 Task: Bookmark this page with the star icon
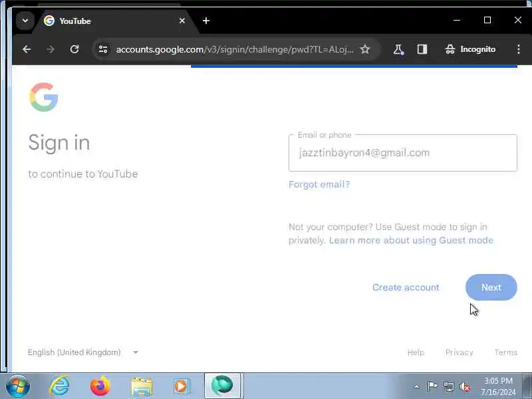(x=364, y=49)
